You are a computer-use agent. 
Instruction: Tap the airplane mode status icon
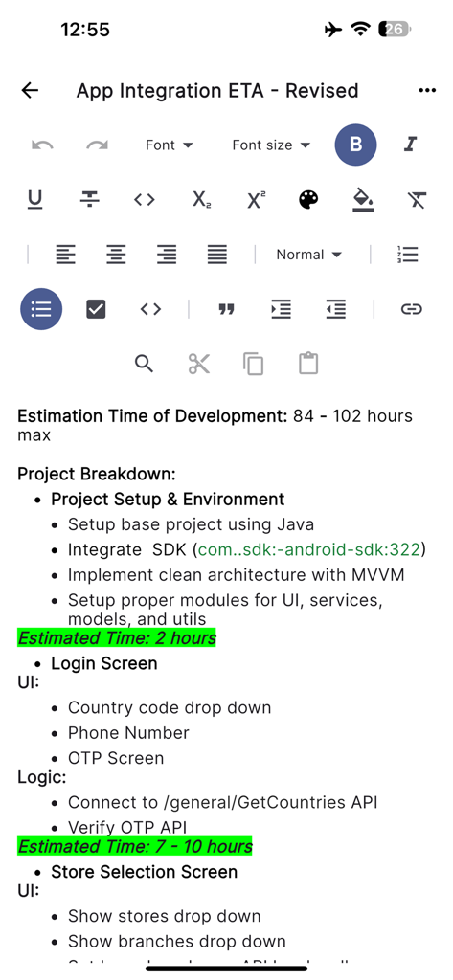(333, 29)
